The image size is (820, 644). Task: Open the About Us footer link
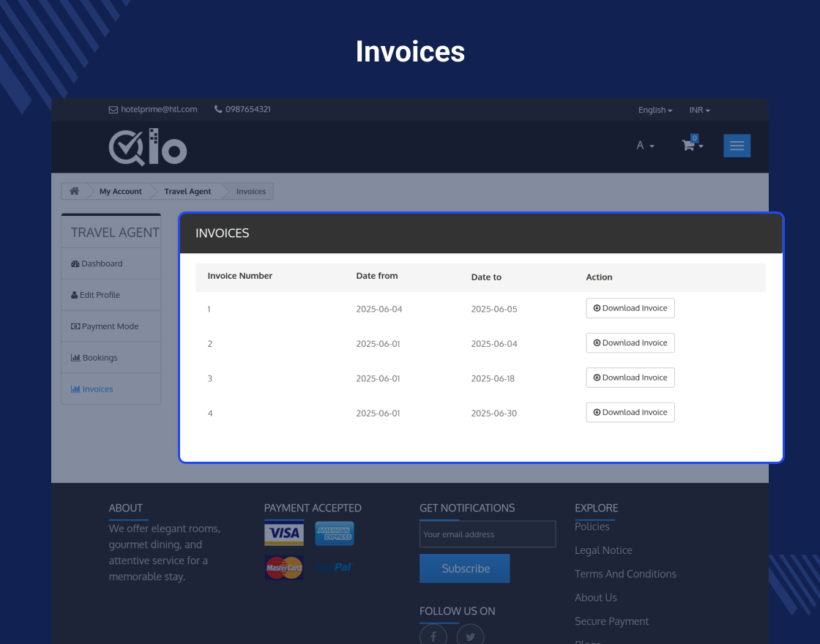pyautogui.click(x=596, y=597)
